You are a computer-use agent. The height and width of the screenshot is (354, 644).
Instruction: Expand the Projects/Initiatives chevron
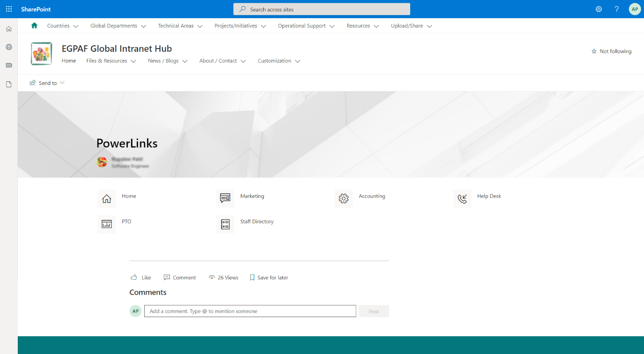[263, 26]
